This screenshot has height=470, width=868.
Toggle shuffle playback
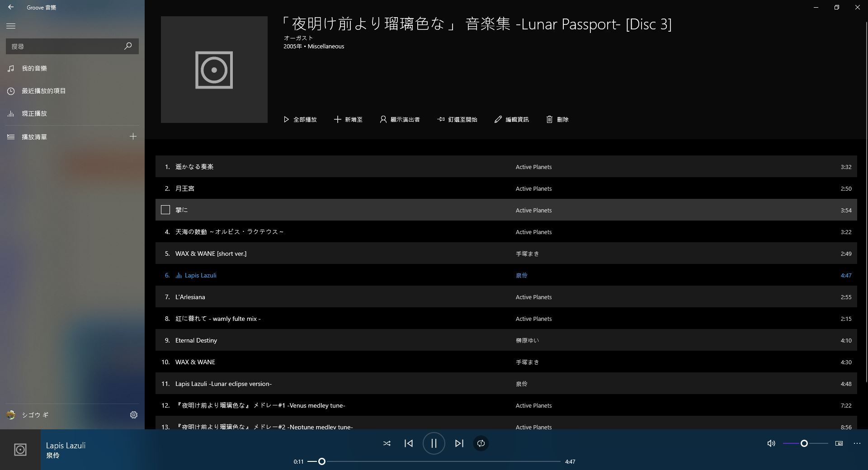387,443
